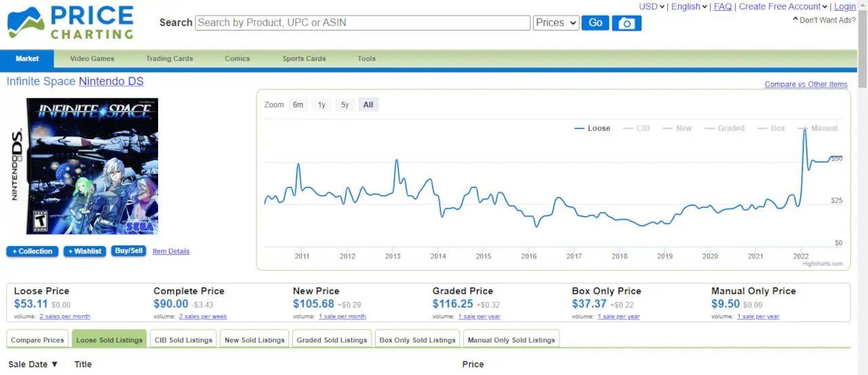Click the PriceCharting logo

(70, 22)
